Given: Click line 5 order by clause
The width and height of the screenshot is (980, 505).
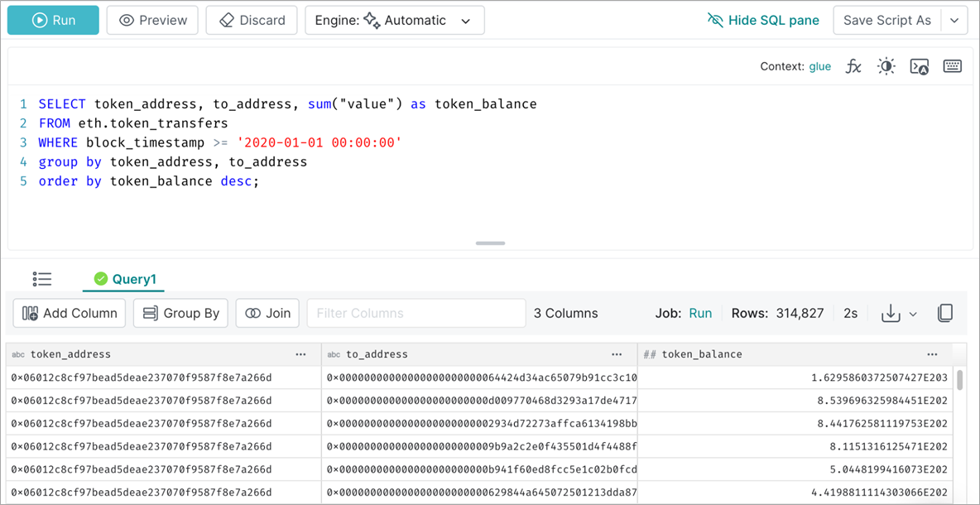Looking at the screenshot, I should pyautogui.click(x=148, y=181).
